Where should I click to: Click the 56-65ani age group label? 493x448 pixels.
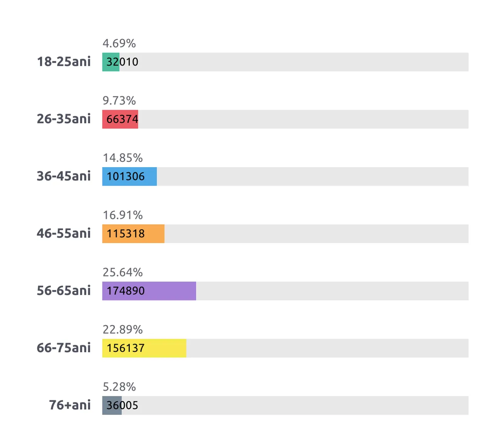tap(64, 290)
